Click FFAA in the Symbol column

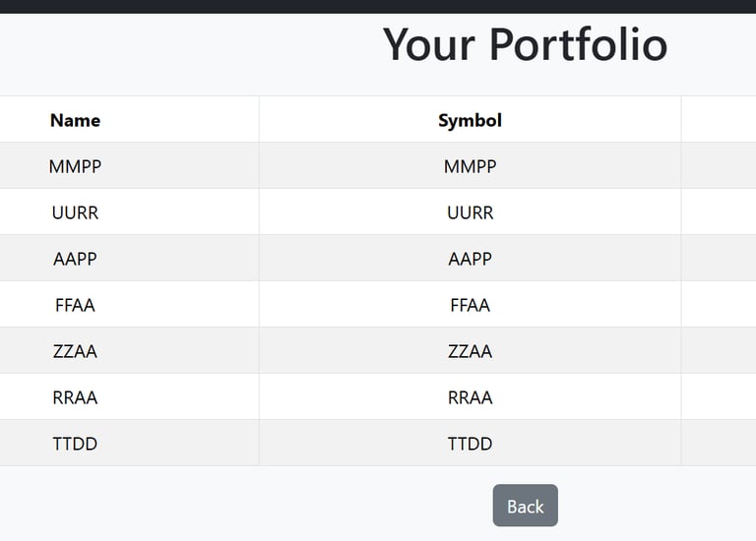click(470, 305)
